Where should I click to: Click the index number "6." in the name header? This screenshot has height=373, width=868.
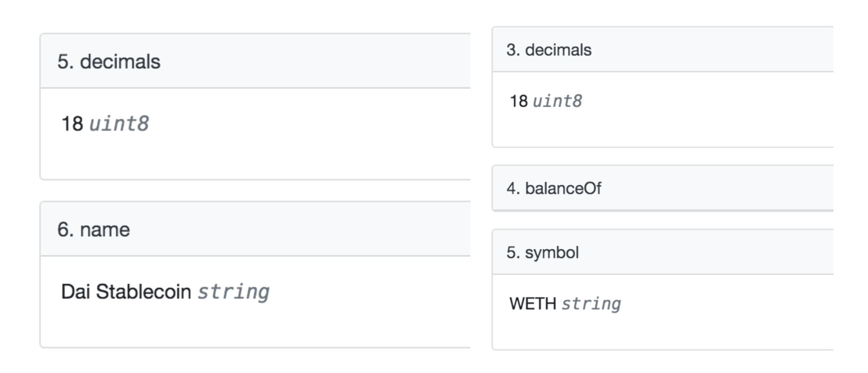click(66, 229)
